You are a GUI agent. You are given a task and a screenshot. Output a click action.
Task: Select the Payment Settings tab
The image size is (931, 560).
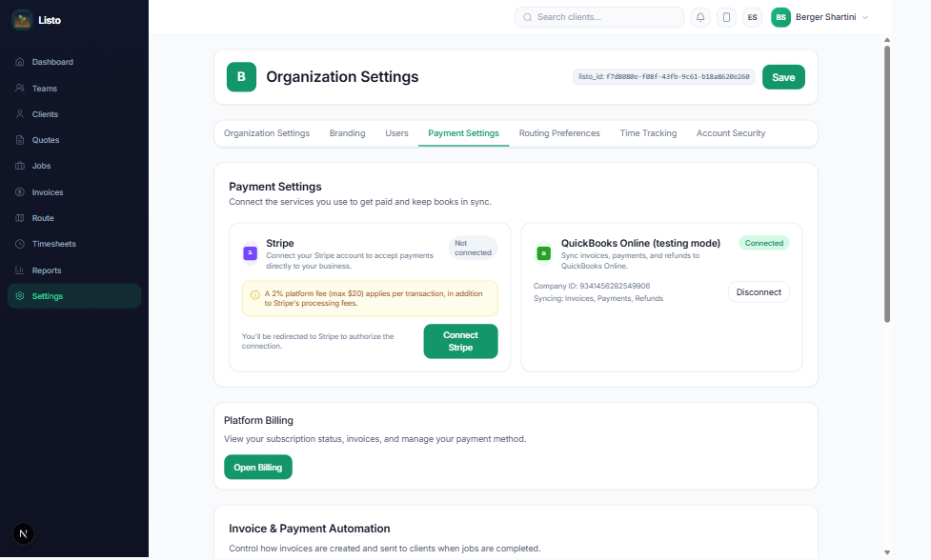coord(463,133)
